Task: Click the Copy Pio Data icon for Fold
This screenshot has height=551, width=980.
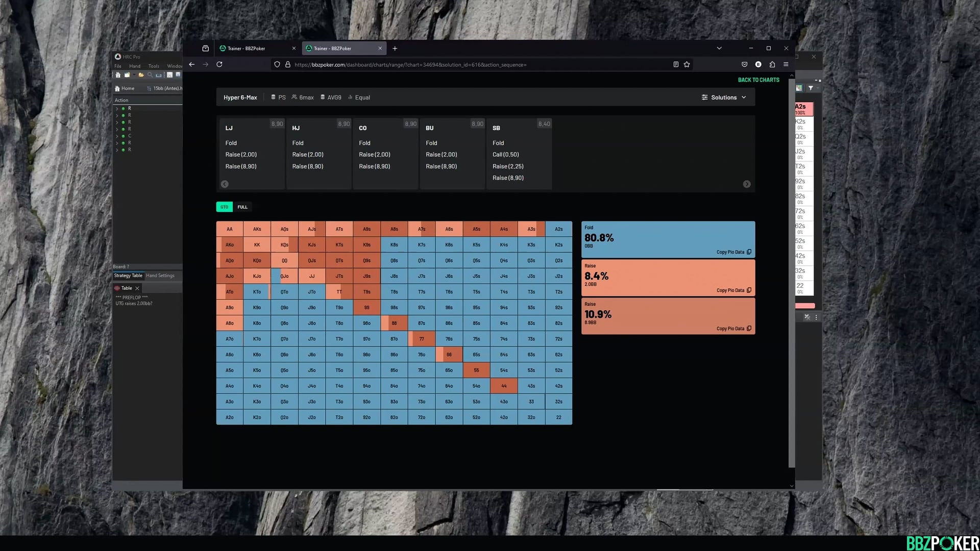Action: coord(749,252)
